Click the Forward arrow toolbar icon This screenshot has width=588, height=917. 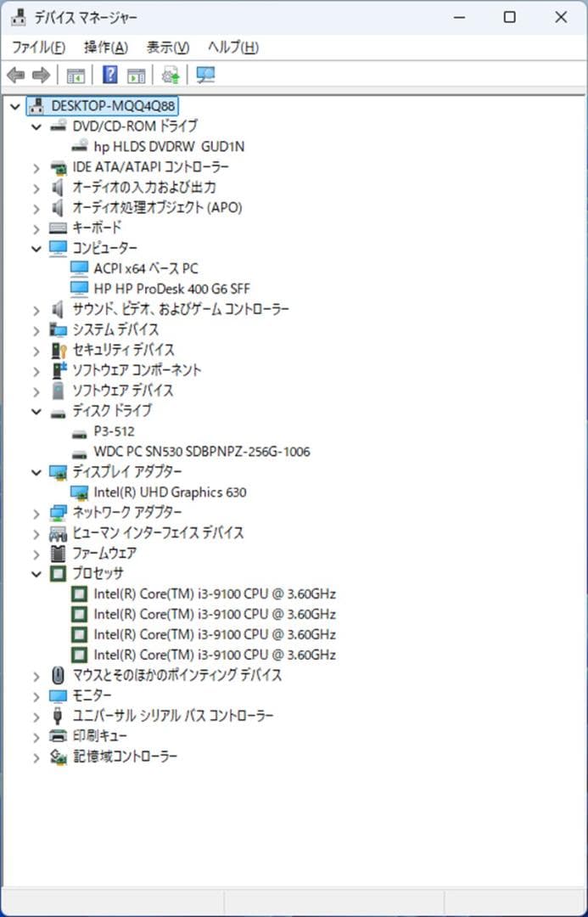point(41,75)
